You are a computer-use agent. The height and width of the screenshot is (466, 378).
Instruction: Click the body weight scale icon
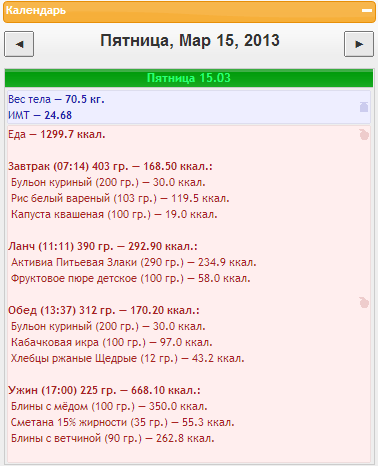pos(364,107)
